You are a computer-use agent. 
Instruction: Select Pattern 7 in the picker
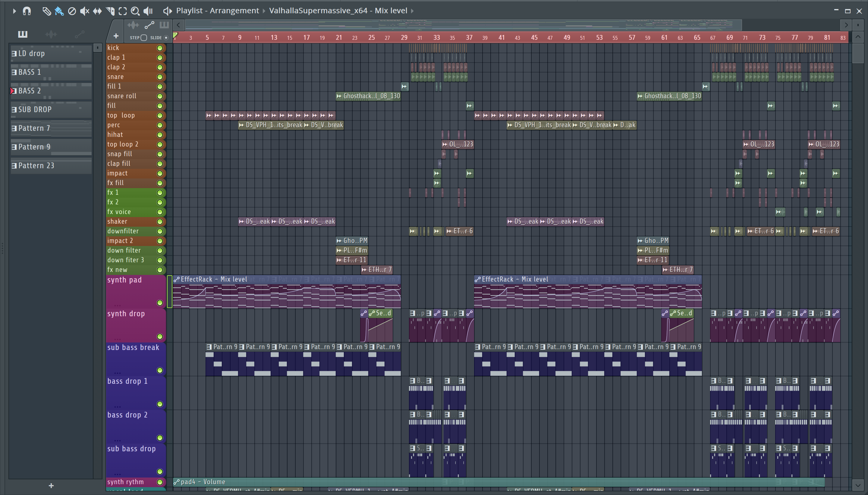[x=51, y=128]
